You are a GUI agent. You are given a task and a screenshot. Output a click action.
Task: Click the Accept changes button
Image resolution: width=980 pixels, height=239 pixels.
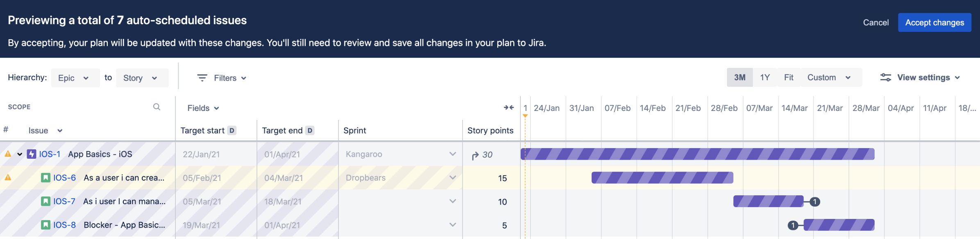(x=934, y=23)
